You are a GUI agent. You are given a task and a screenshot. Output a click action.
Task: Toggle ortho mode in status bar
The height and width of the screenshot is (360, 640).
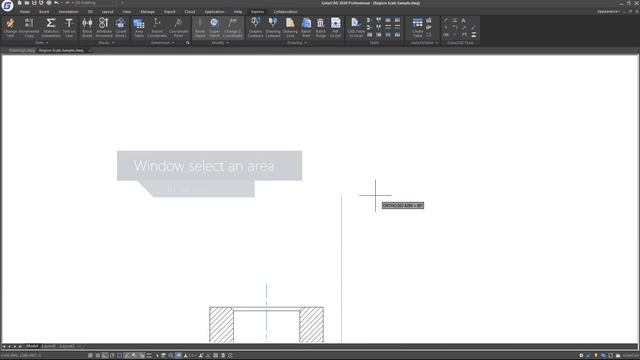105,356
